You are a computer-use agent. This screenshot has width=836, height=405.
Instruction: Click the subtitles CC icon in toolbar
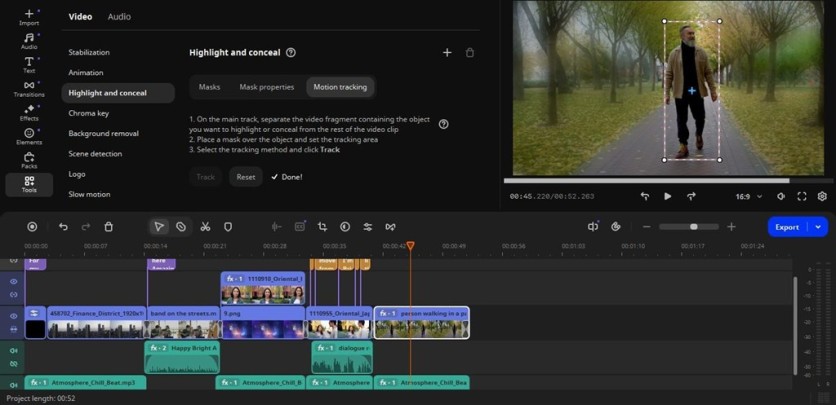pos(300,227)
